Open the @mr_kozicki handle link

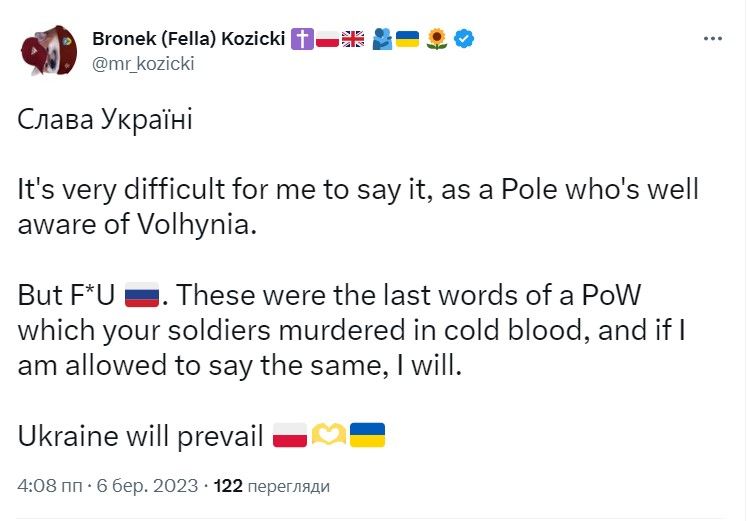pos(143,63)
